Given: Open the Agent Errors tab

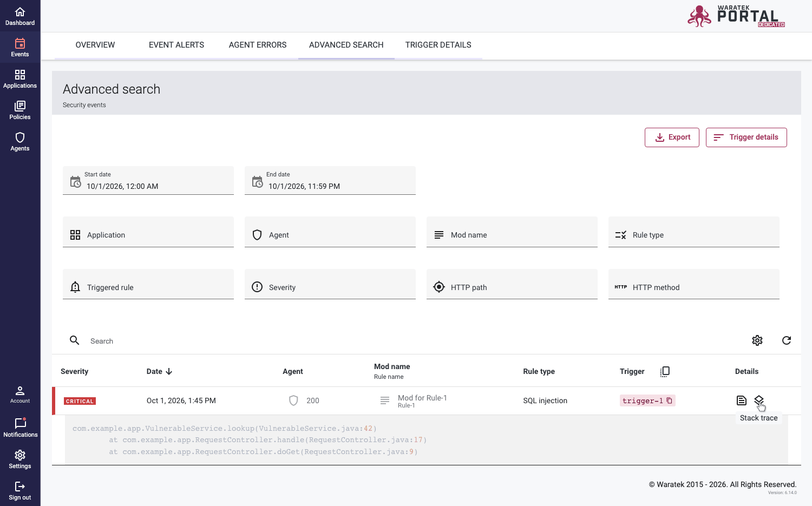Looking at the screenshot, I should (x=258, y=45).
